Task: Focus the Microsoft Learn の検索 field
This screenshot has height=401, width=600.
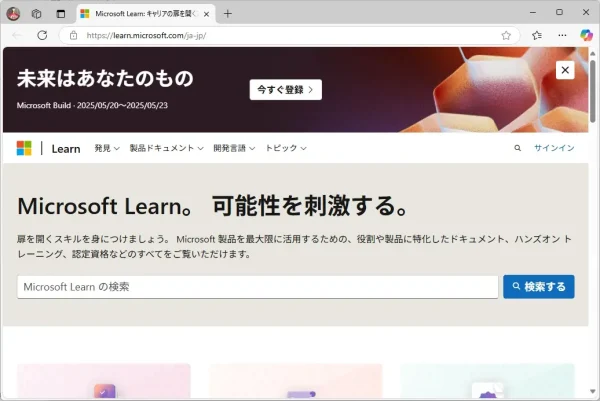Action: tap(258, 287)
